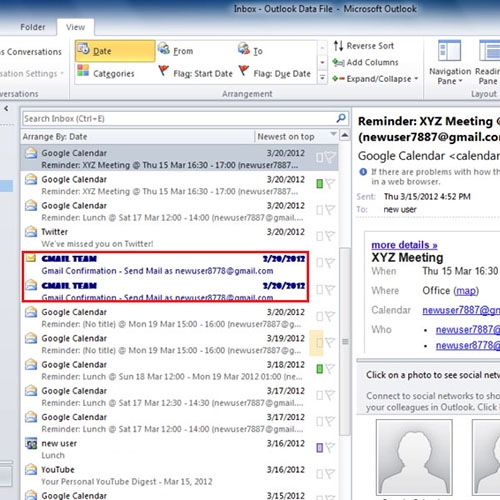Open the Navigation Pane options

[449, 62]
